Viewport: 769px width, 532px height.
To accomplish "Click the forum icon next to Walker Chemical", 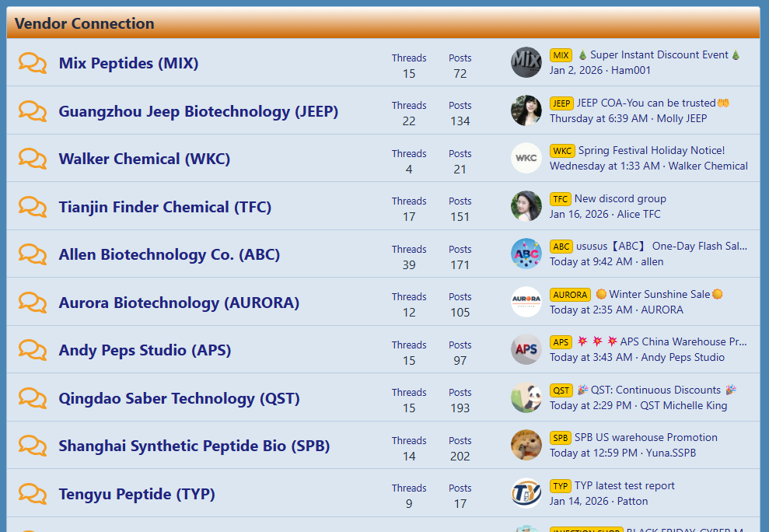I will tap(33, 159).
